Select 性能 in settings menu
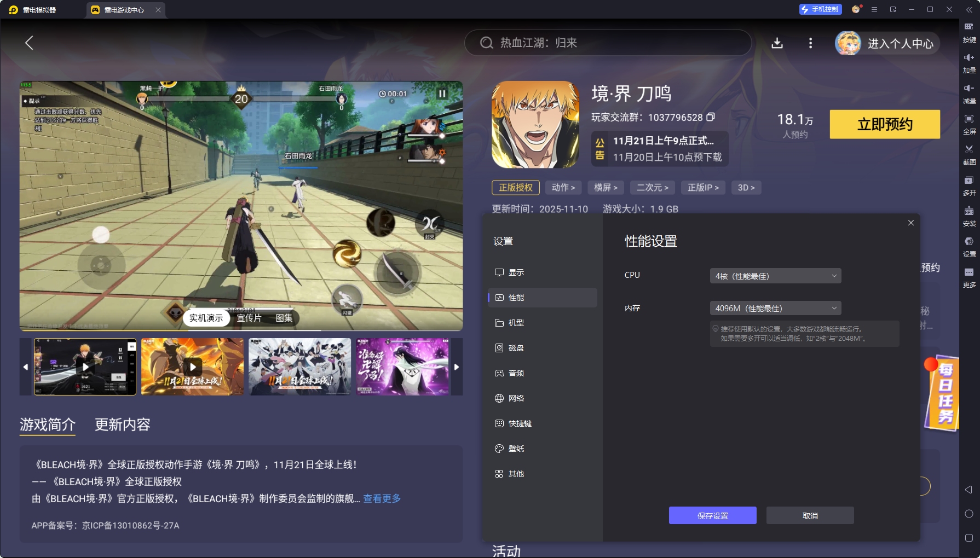 tap(543, 298)
